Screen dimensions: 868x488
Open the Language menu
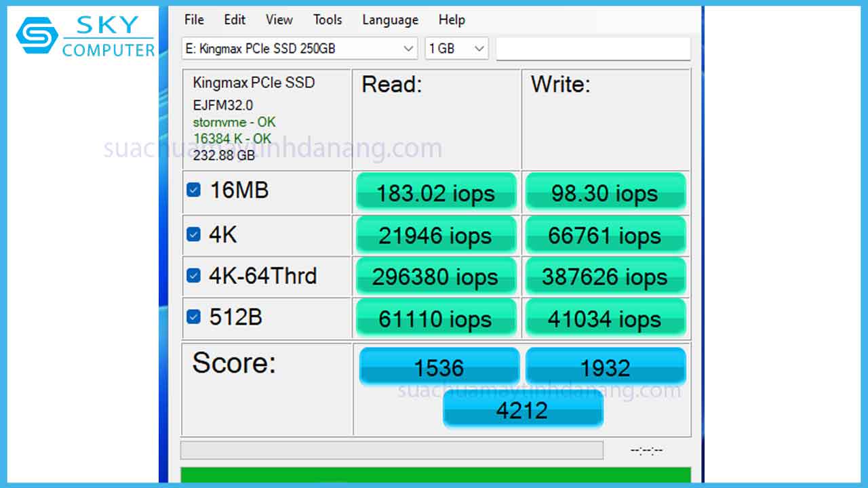click(x=390, y=20)
